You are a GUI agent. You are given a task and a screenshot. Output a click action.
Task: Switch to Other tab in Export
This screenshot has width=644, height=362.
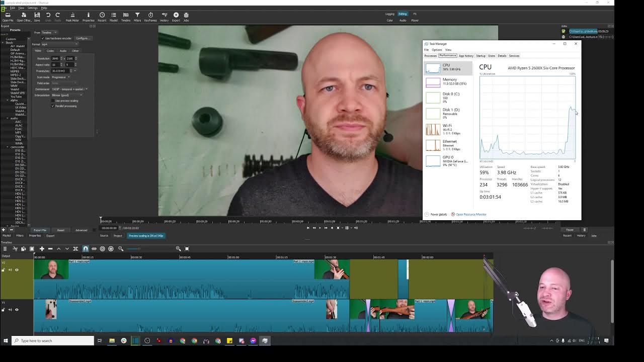point(75,51)
